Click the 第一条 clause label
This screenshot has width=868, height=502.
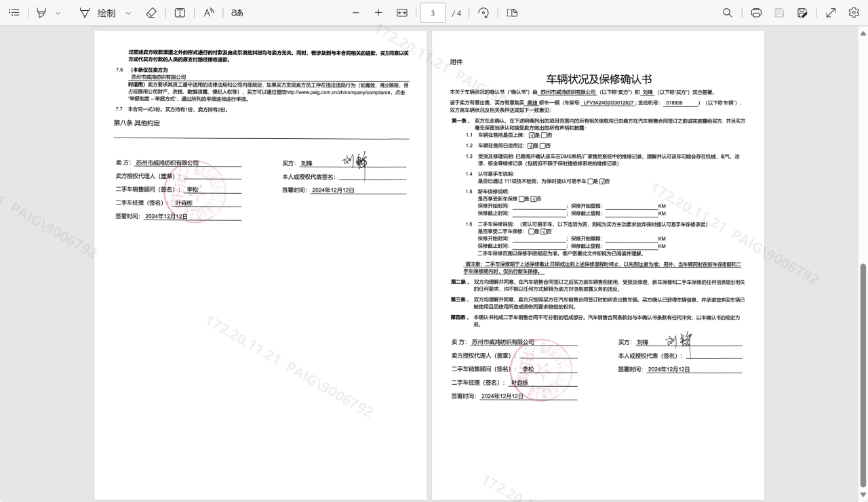(460, 121)
